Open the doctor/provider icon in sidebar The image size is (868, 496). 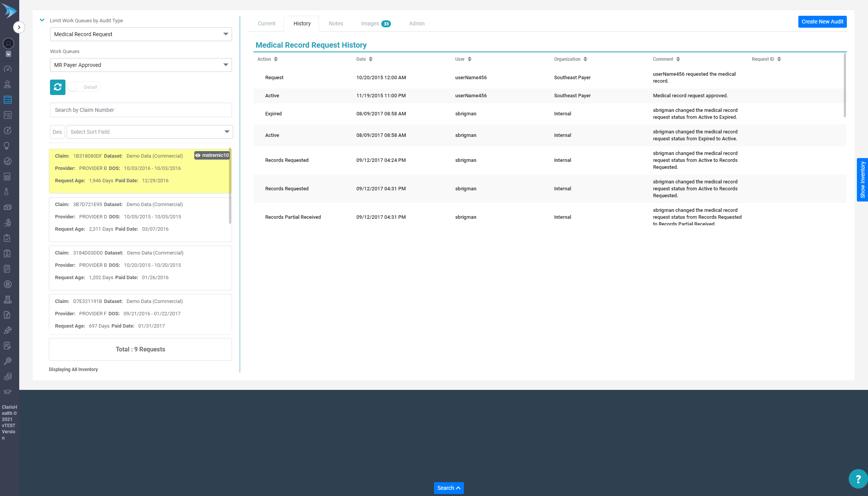(x=8, y=85)
